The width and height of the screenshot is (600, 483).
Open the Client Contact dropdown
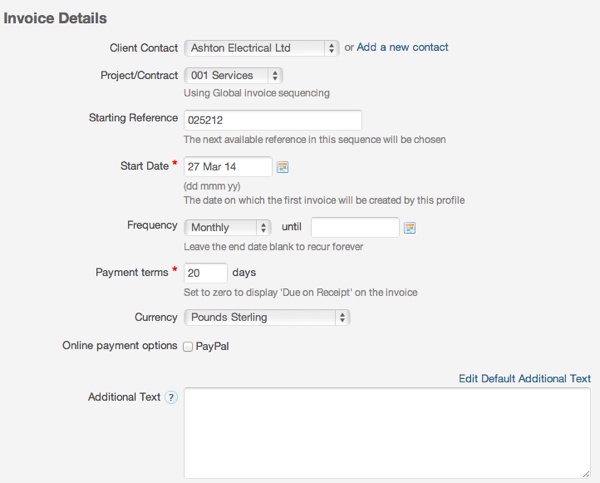click(x=261, y=47)
